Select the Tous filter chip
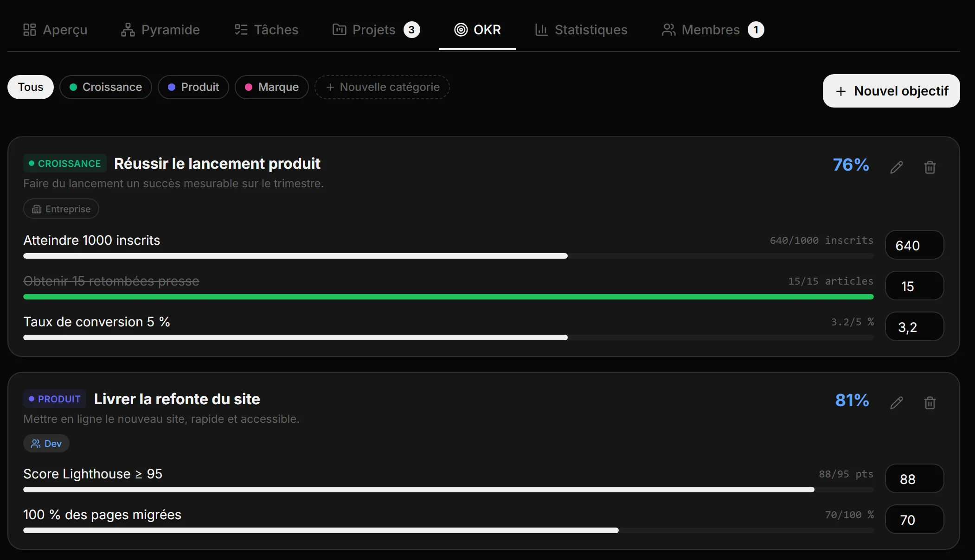This screenshot has width=975, height=560. click(31, 87)
